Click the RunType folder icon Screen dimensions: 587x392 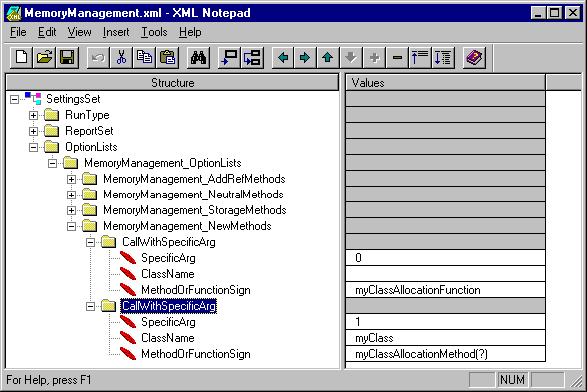(52, 115)
